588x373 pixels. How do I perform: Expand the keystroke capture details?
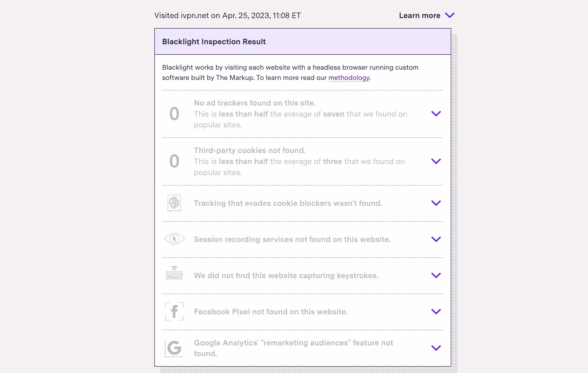[436, 275]
